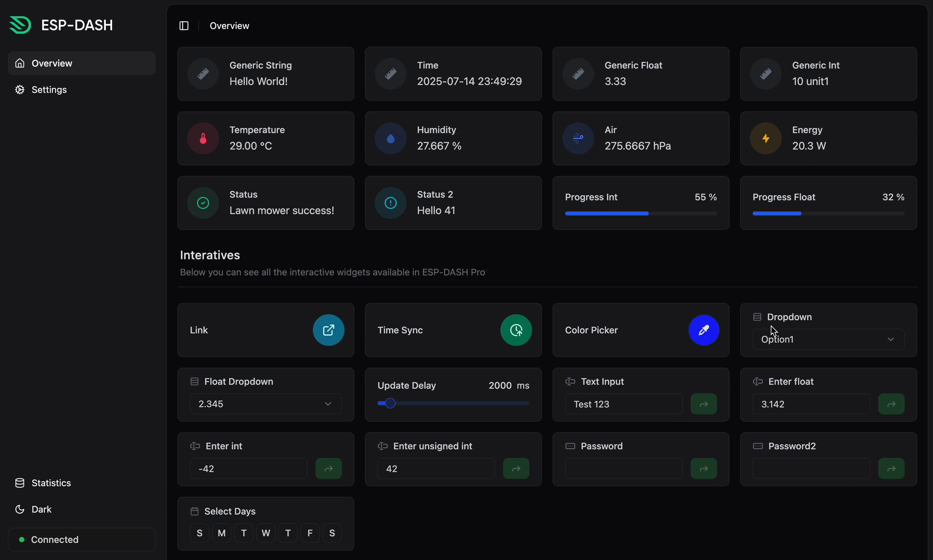Go to the Statistics section

click(x=51, y=483)
